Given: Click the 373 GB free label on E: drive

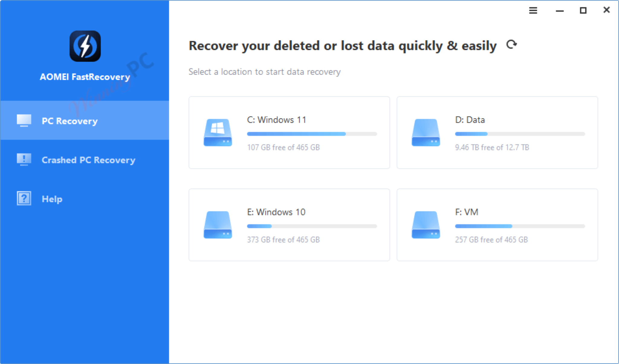Looking at the screenshot, I should [283, 240].
